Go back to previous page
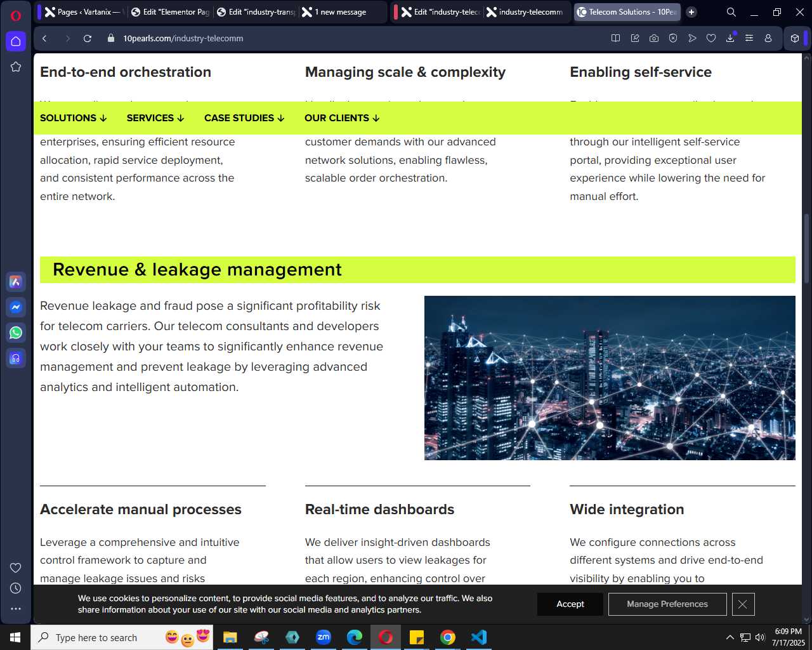This screenshot has height=650, width=812. coord(44,39)
